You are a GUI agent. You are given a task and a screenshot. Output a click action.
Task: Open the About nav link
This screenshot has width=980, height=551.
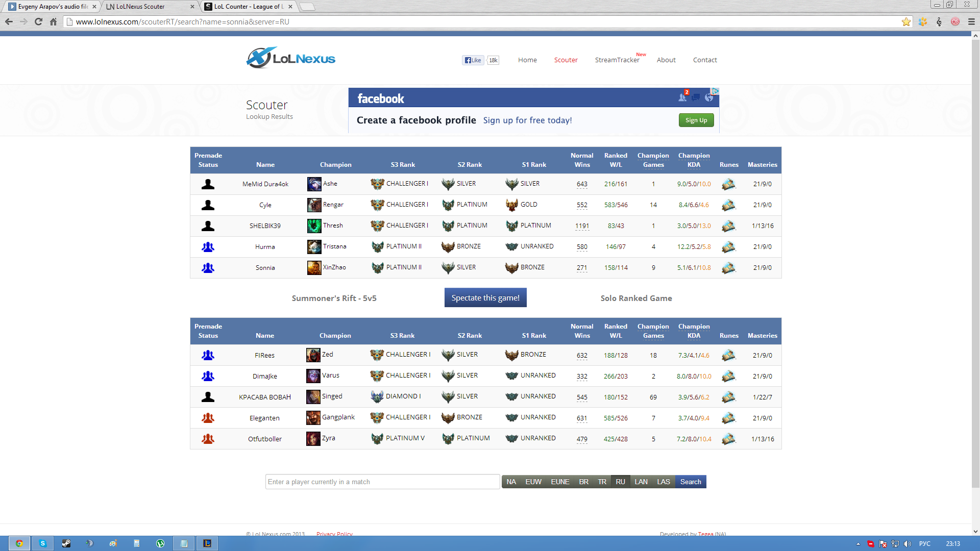(666, 60)
